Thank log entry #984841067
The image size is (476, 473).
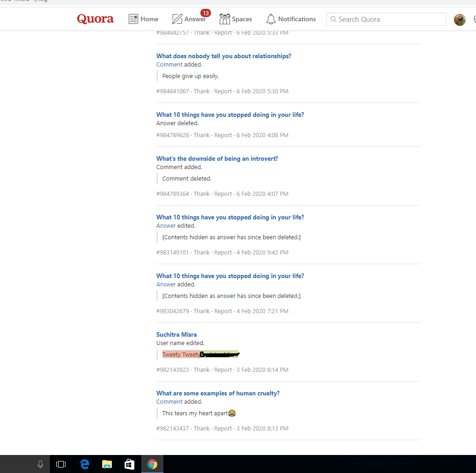click(x=202, y=91)
